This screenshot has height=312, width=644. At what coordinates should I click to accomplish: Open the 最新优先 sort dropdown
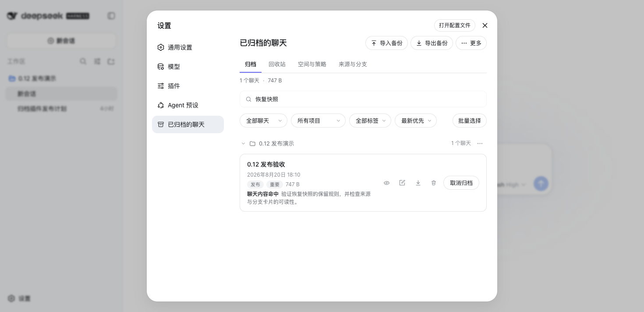416,121
